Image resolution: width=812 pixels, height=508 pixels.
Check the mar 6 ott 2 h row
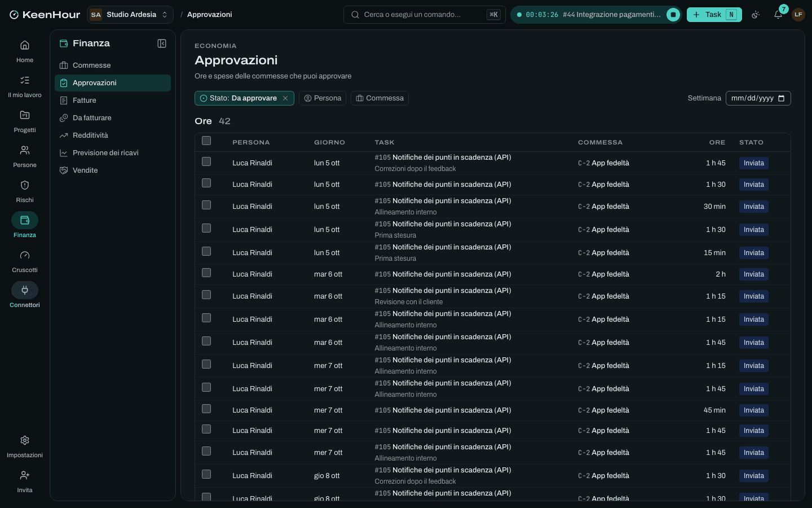coord(206,273)
